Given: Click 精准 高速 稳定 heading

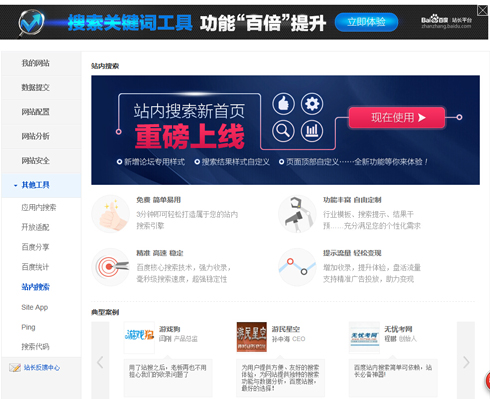Looking at the screenshot, I should (x=160, y=253).
